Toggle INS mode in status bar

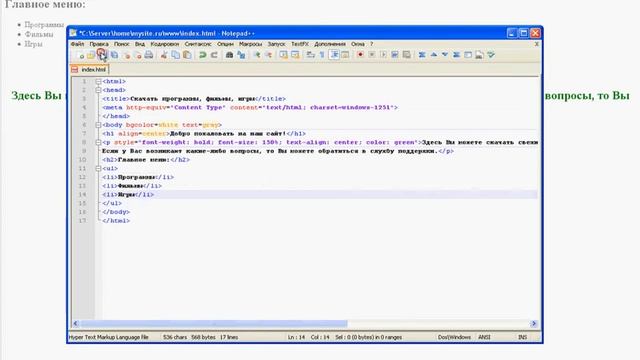(522, 337)
